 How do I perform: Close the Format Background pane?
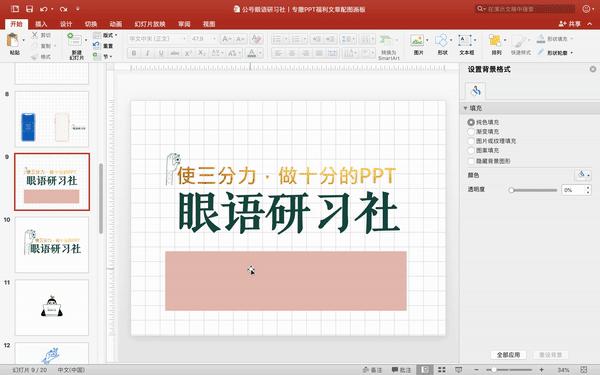click(593, 69)
